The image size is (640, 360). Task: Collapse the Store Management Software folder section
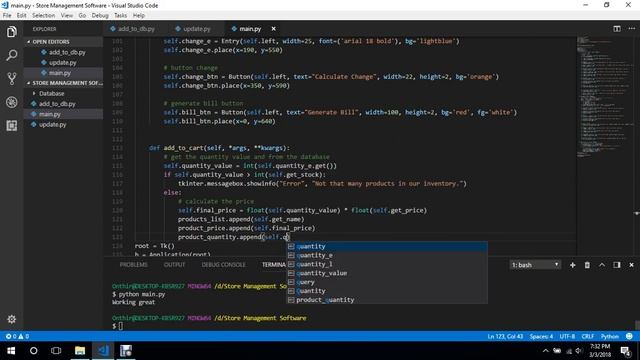(63, 83)
